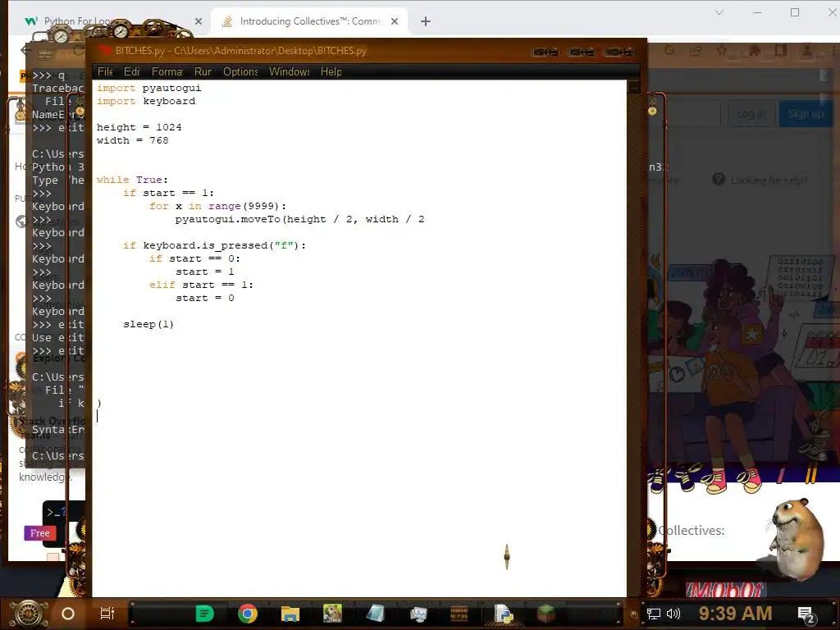Screen dimensions: 840x630
Task: Open the Help menu in IDLE
Action: click(x=331, y=72)
